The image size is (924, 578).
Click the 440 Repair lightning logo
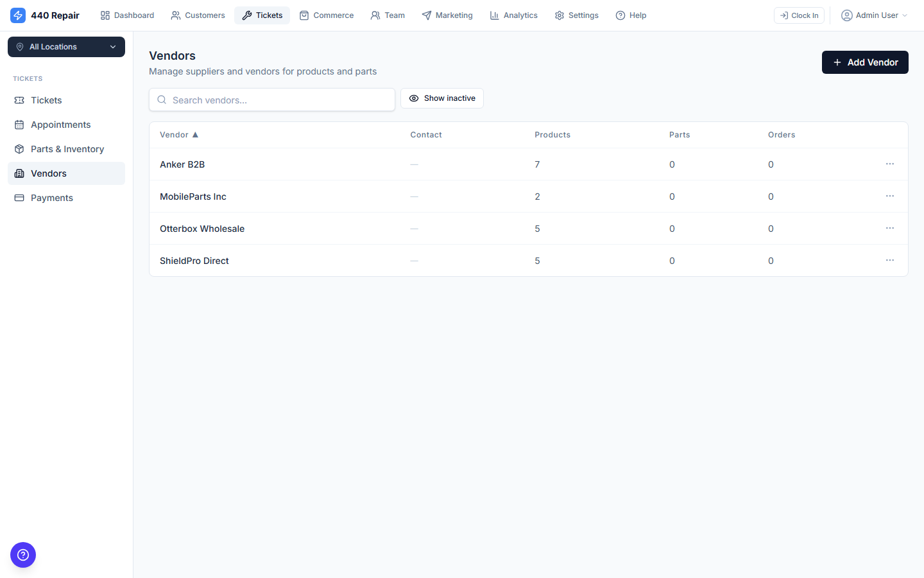pyautogui.click(x=18, y=15)
